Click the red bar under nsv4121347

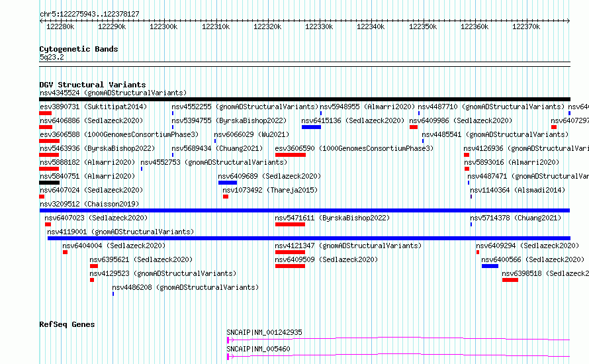(290, 252)
